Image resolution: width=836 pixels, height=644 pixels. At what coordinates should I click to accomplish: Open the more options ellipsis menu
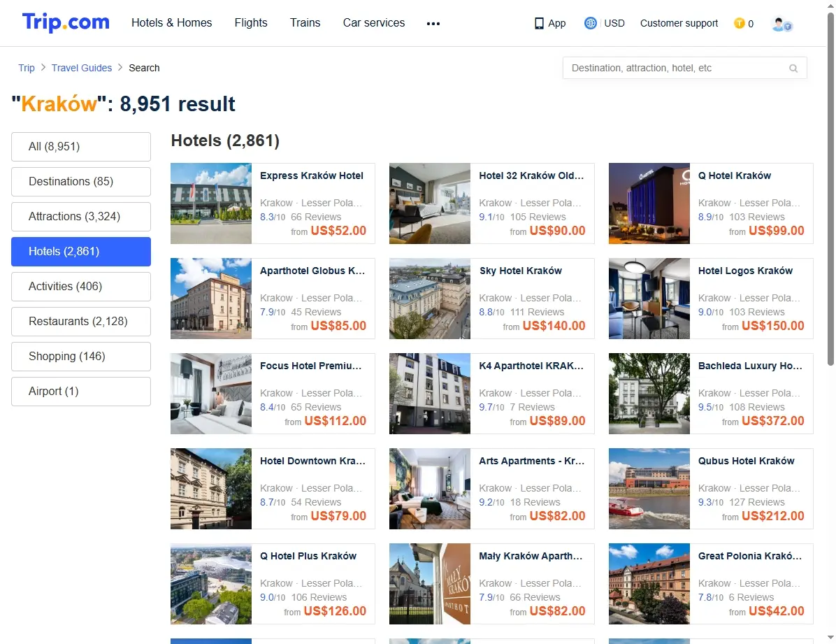click(433, 24)
